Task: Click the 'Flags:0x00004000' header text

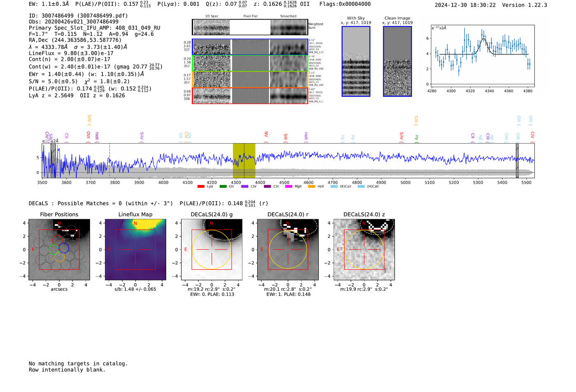Action: [345, 4]
